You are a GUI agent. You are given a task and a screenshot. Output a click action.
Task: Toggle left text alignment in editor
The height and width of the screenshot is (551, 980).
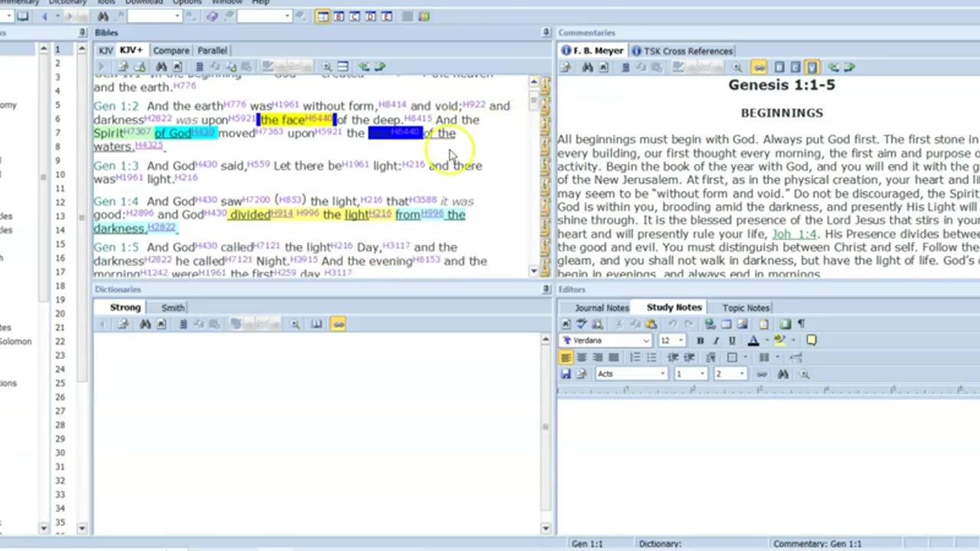566,357
